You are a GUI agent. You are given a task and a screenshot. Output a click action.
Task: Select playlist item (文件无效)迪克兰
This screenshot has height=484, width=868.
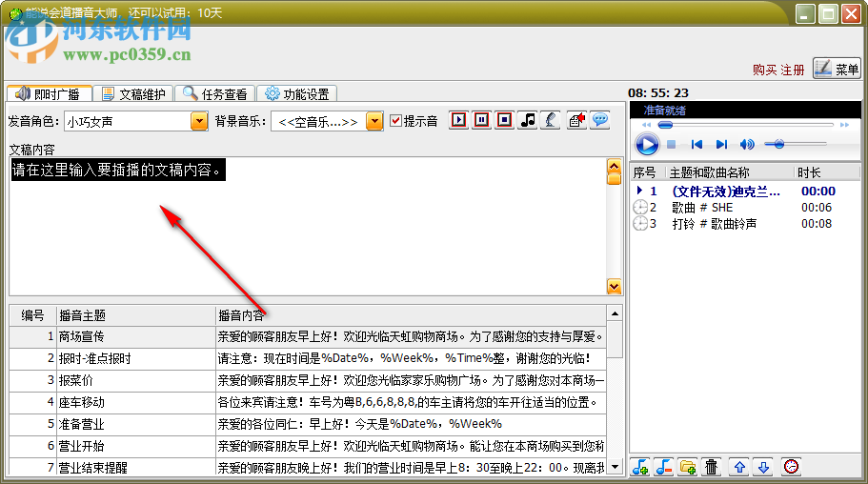[745, 192]
